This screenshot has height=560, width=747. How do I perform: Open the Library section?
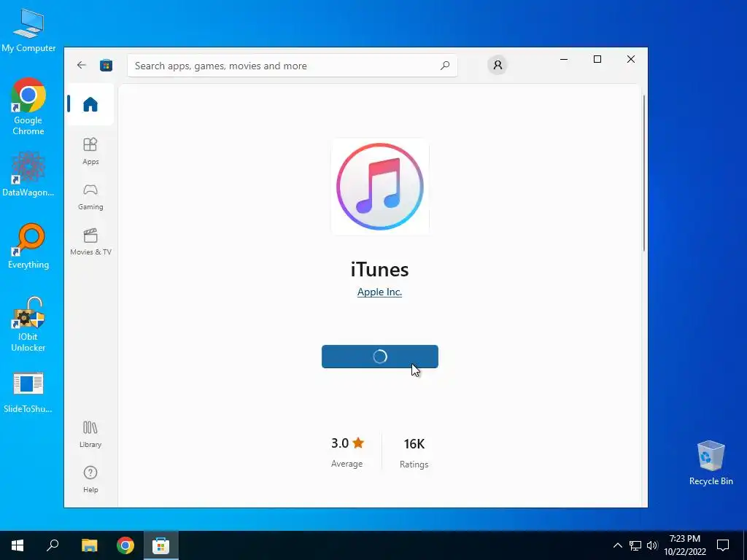(90, 435)
